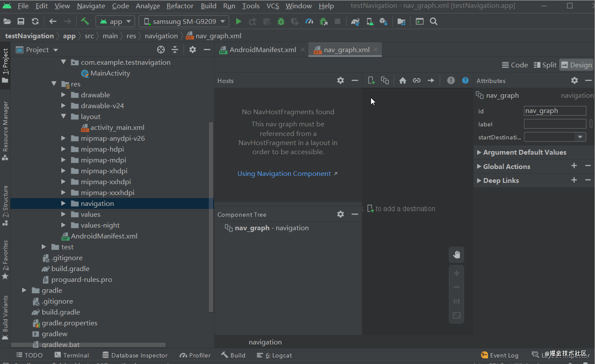Screen dimensions: 595x364
Task: Open the Build hammer icon
Action: pyautogui.click(x=85, y=21)
